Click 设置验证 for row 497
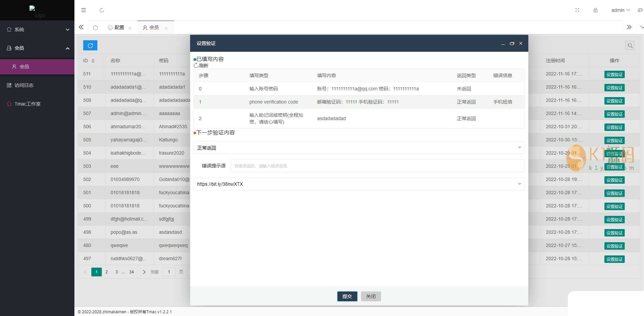The width and height of the screenshot is (644, 316). tap(614, 259)
